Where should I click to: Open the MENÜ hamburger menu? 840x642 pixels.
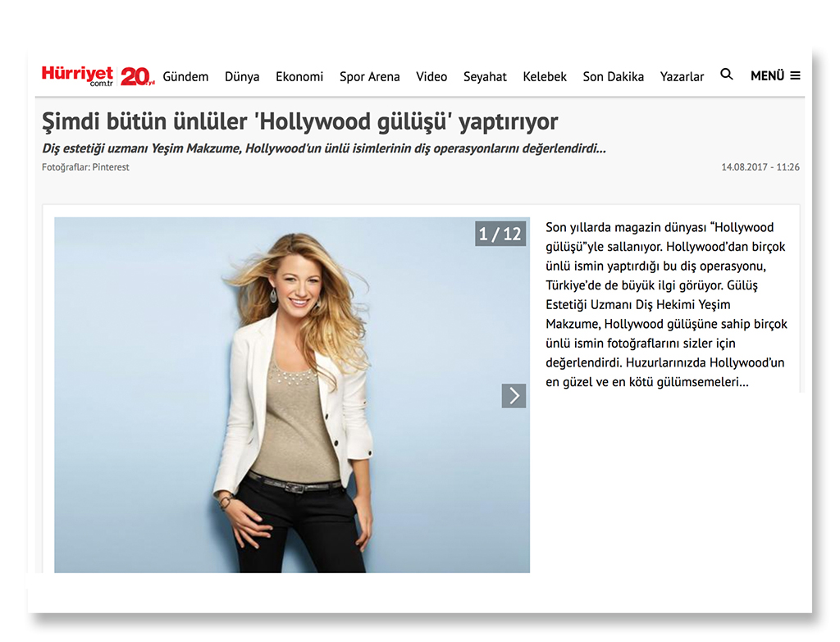pyautogui.click(x=775, y=75)
